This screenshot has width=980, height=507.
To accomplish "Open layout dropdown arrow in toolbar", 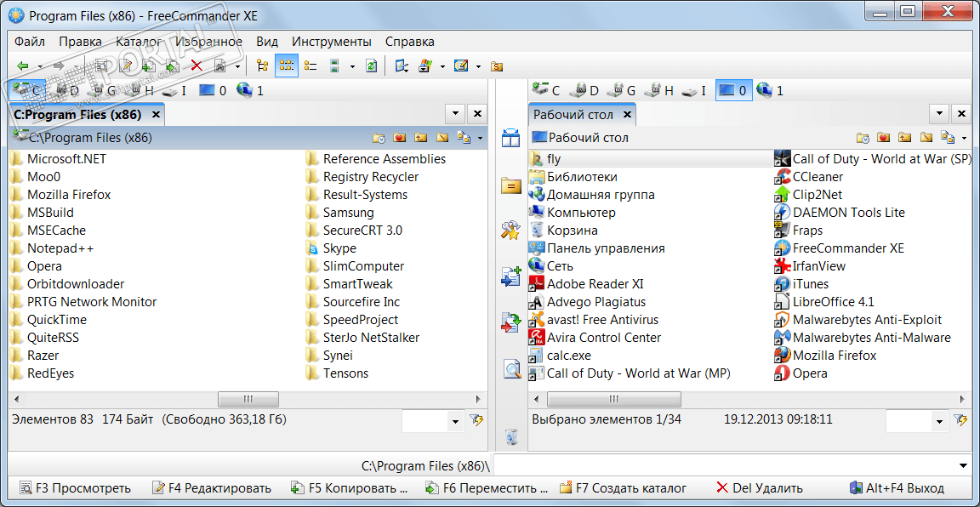I will click(478, 66).
